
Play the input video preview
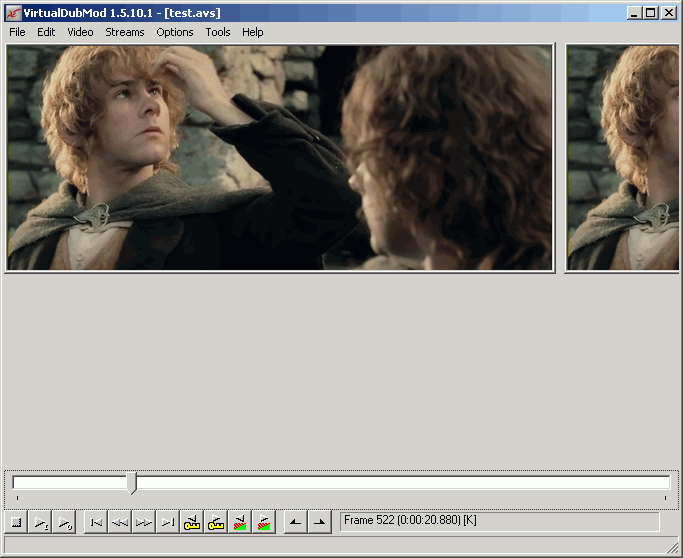41,522
